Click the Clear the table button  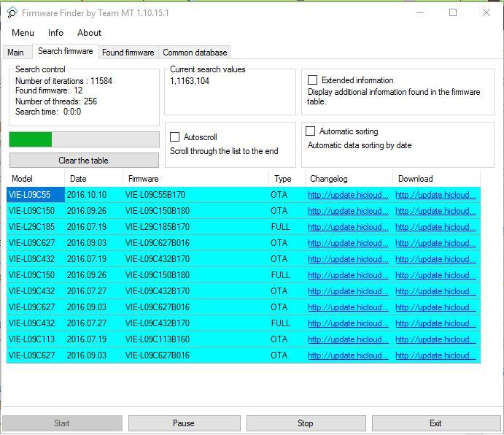[84, 161]
